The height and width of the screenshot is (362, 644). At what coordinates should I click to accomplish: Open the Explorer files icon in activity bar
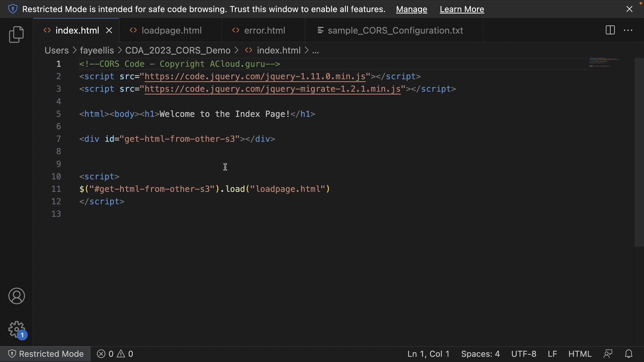(x=16, y=35)
